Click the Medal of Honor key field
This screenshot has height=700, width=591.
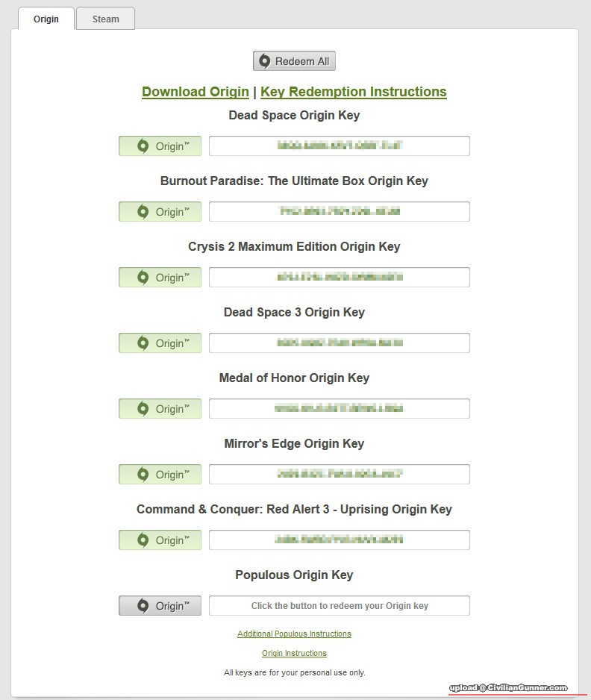coord(340,409)
